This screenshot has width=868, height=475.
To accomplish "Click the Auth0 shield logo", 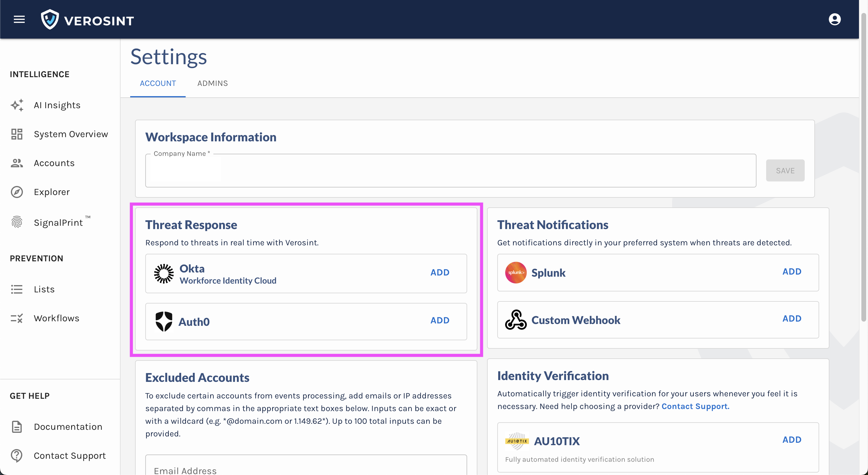I will click(164, 321).
